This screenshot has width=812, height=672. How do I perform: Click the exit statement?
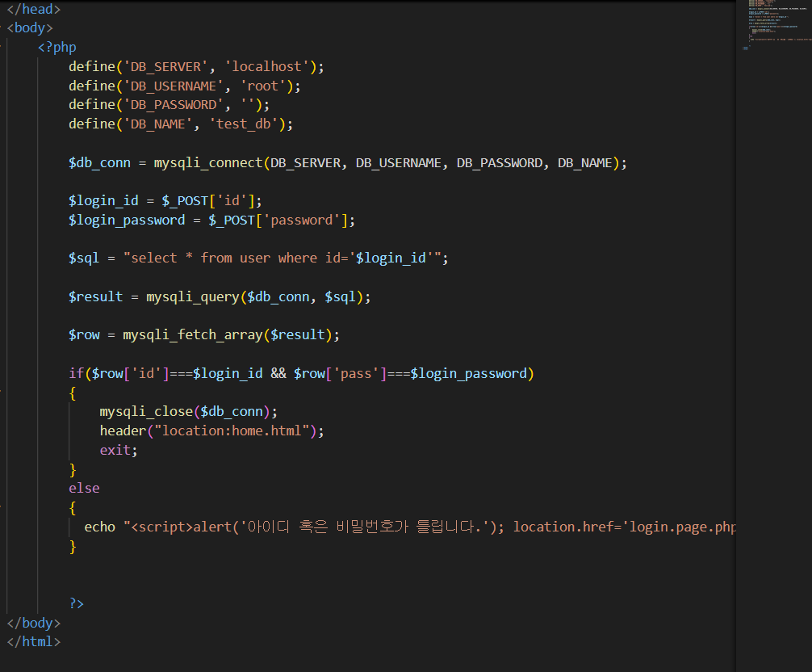point(115,450)
